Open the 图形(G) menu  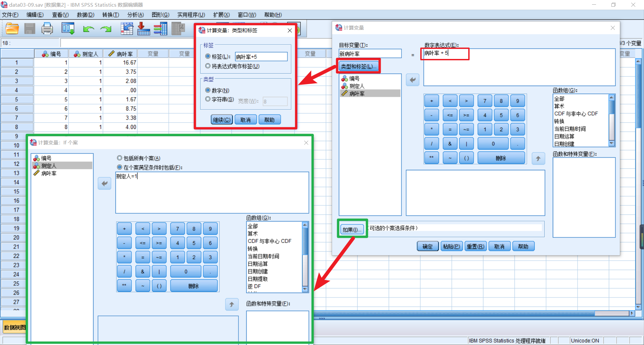[161, 15]
